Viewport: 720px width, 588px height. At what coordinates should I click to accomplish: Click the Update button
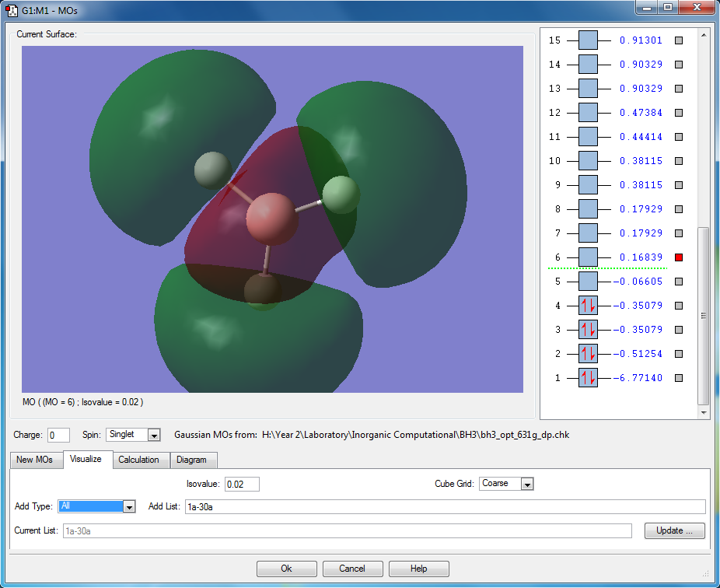(x=674, y=530)
